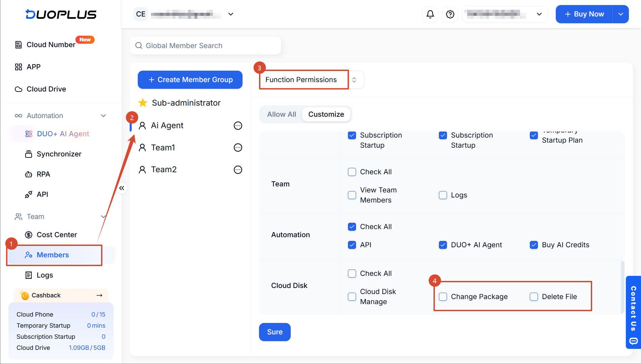
Task: Uncheck Buy AI Credits permission
Action: [x=534, y=245]
